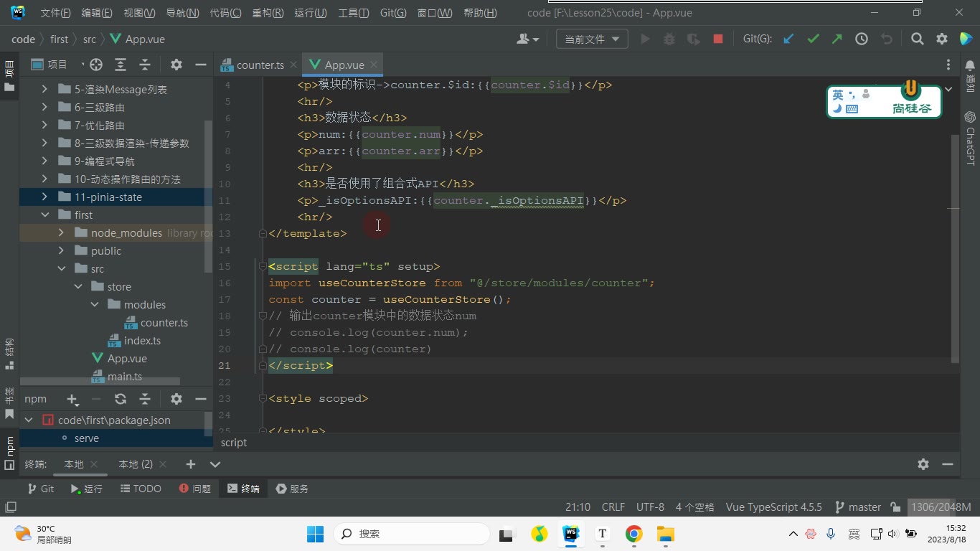This screenshot has height=551, width=980.
Task: Click the Stop run red square icon
Action: [718, 39]
